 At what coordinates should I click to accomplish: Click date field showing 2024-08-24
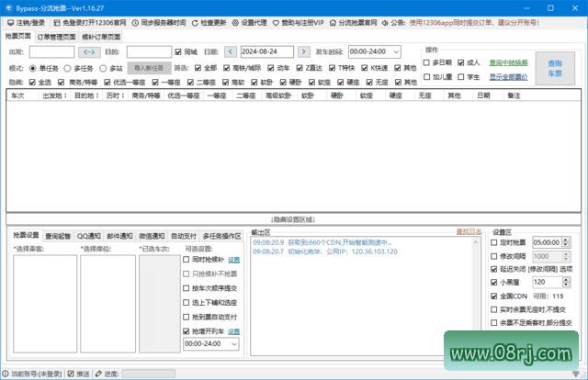pos(267,51)
